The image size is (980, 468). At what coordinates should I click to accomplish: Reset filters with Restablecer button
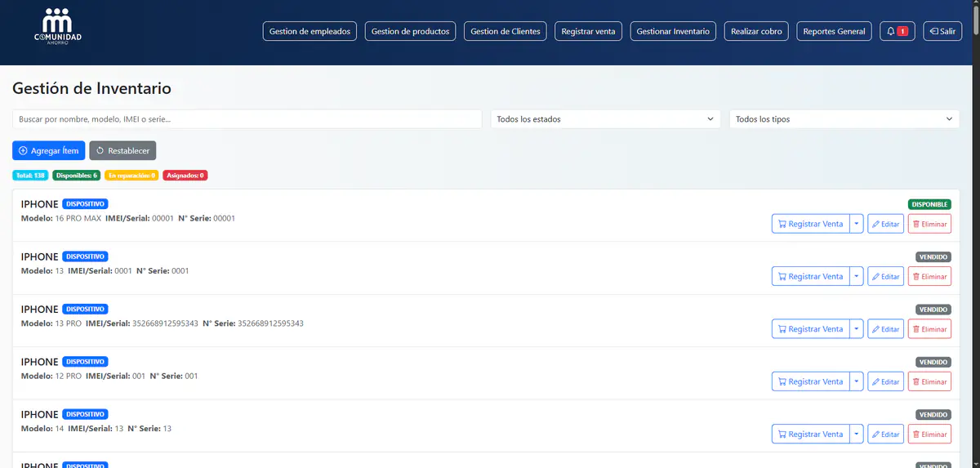(122, 151)
